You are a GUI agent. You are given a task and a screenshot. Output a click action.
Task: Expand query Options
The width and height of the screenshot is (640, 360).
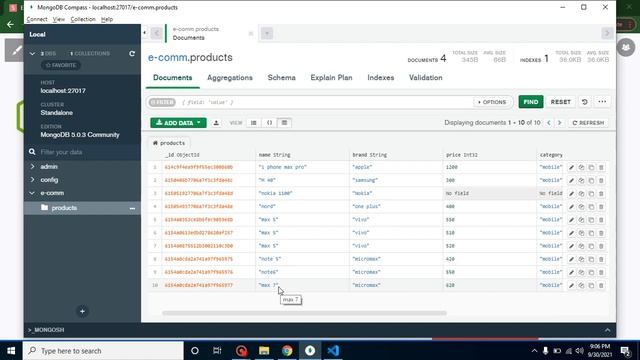(492, 102)
